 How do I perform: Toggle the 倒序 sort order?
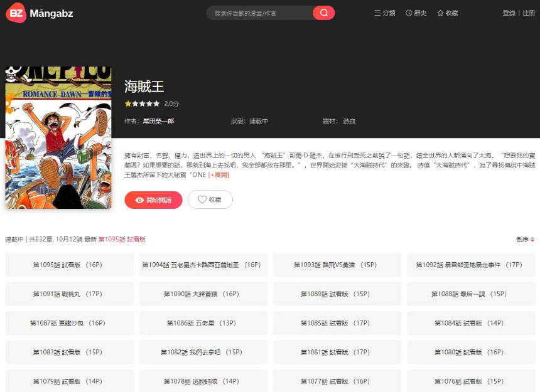pyautogui.click(x=525, y=240)
